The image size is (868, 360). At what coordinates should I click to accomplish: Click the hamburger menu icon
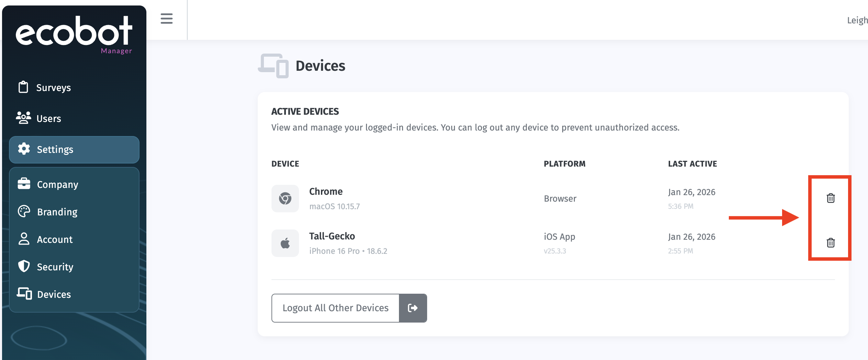[167, 19]
